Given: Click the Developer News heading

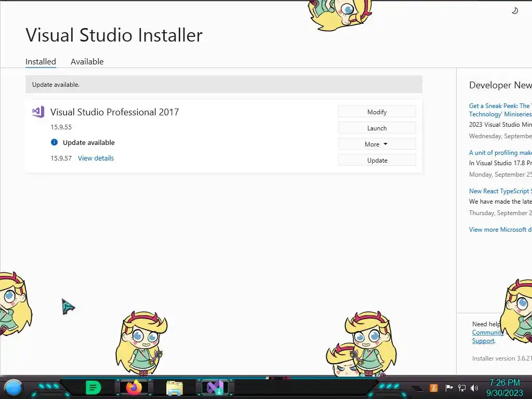Looking at the screenshot, I should click(x=500, y=85).
